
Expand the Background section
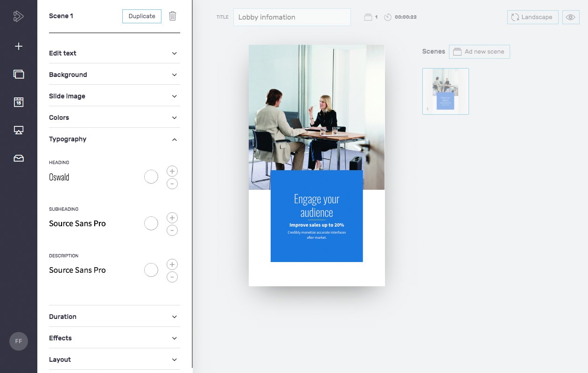tap(114, 75)
